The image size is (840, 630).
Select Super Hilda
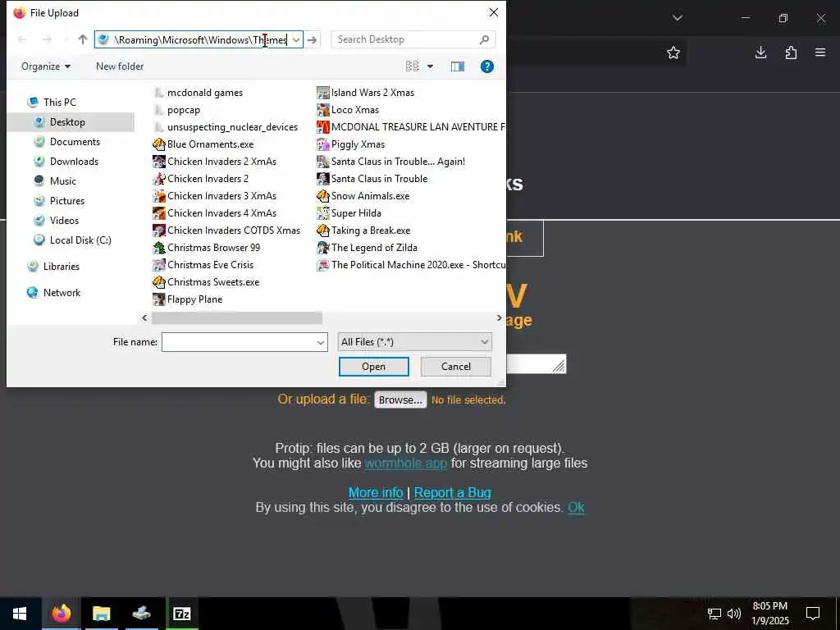[x=349, y=212]
